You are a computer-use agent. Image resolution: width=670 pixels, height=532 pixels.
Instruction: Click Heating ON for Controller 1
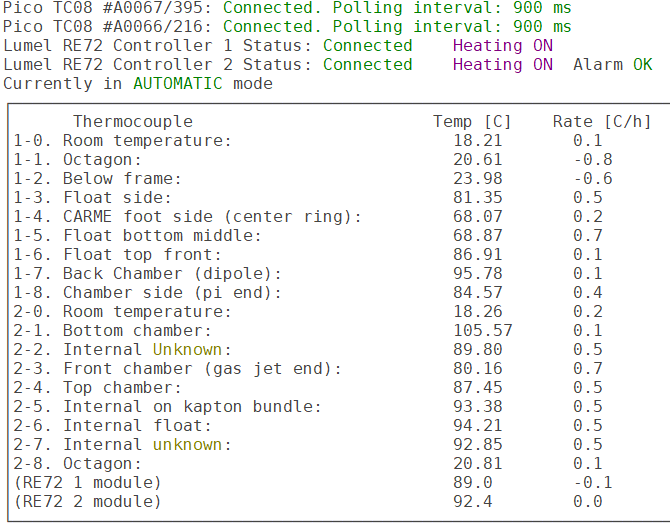pyautogui.click(x=502, y=46)
